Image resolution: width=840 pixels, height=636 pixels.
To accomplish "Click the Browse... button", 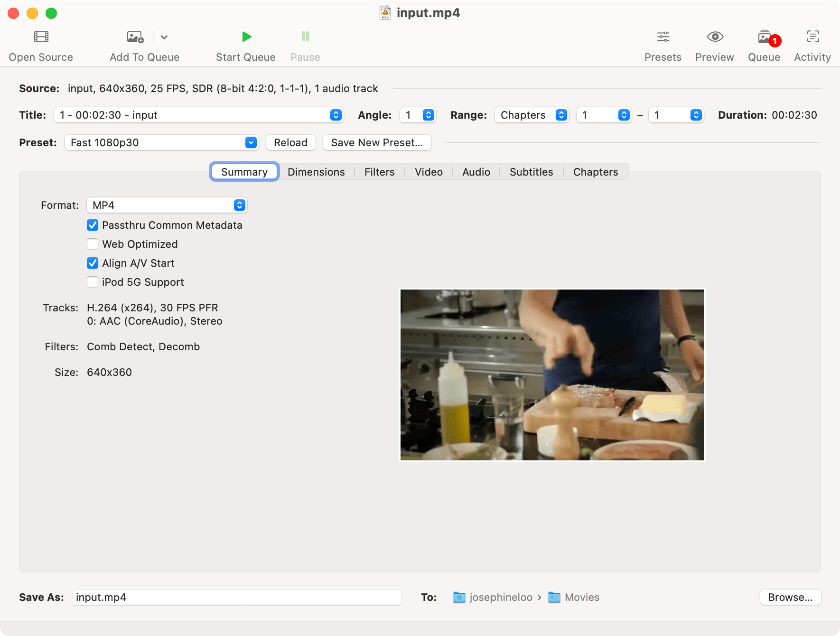I will 790,597.
